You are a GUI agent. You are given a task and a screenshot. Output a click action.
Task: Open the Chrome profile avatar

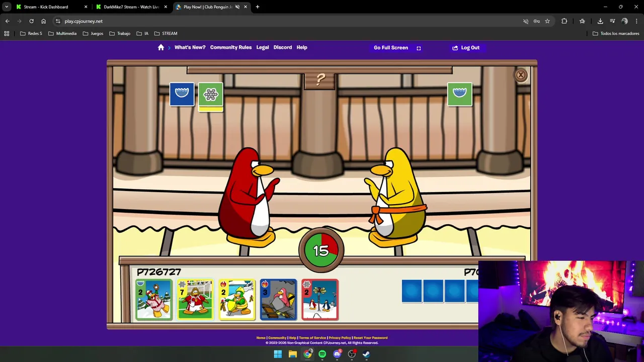[x=624, y=21]
